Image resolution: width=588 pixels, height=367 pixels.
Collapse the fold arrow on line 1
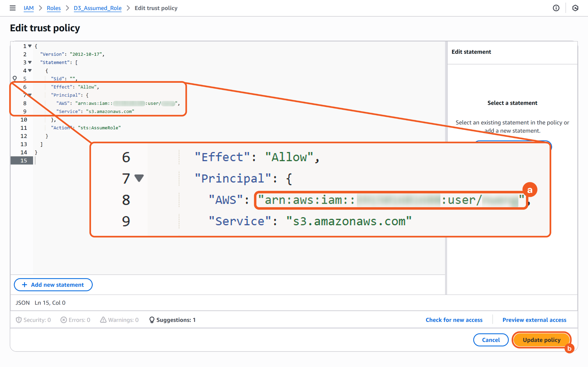point(30,46)
